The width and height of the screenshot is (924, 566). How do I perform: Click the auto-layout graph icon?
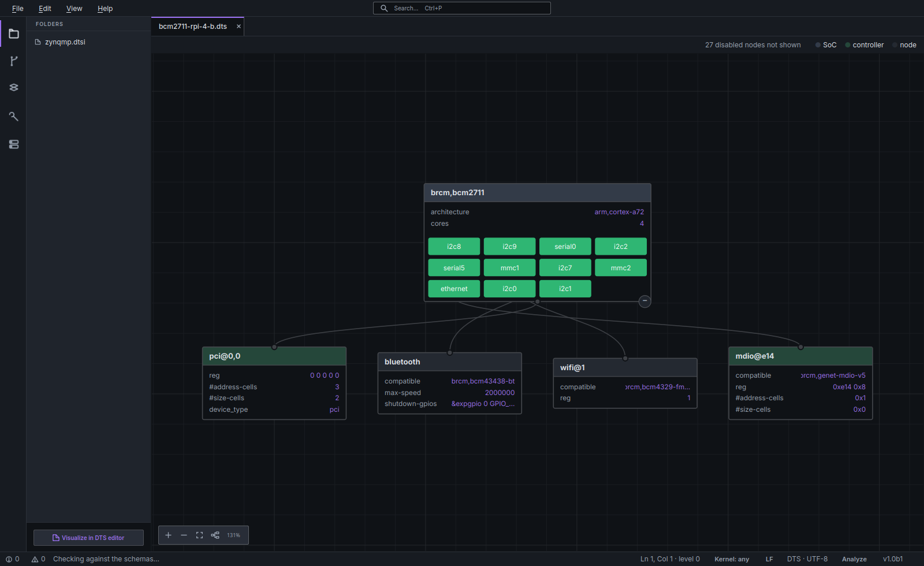tap(215, 535)
